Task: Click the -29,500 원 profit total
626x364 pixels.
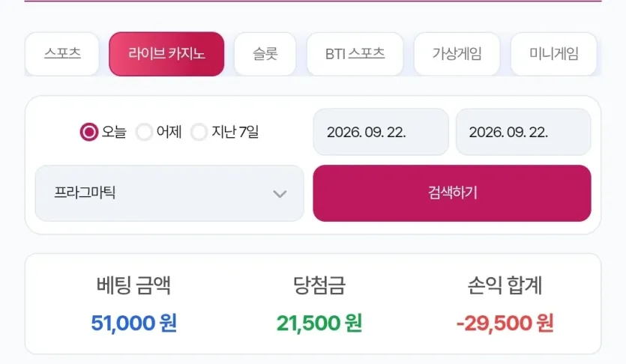Action: [x=505, y=323]
